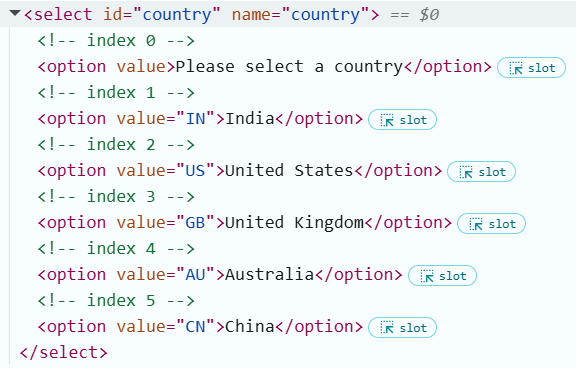Click slot badge beside United Kingdom option
Image resolution: width=576 pixels, height=368 pixels.
tap(491, 224)
